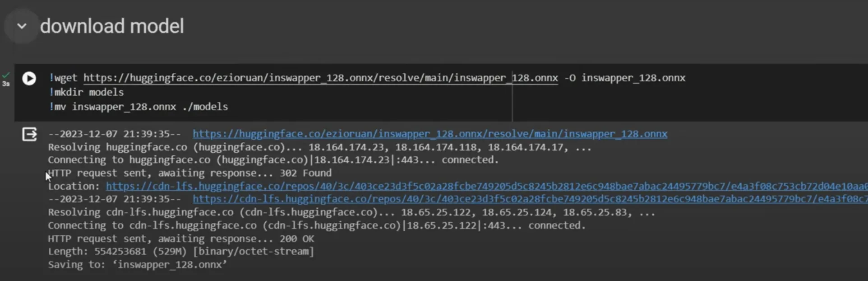Place cursor on the !mv inswapper_128.onnx line

(x=139, y=107)
